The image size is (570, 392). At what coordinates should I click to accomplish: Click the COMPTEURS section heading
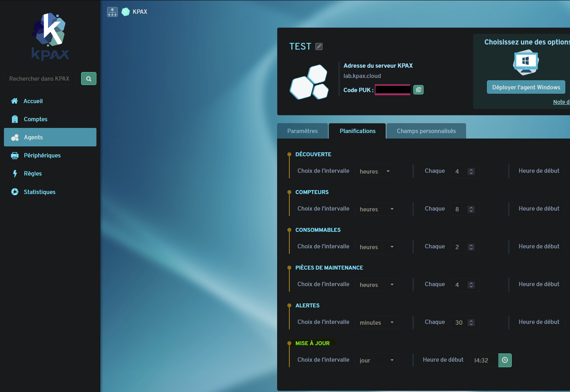pyautogui.click(x=312, y=192)
